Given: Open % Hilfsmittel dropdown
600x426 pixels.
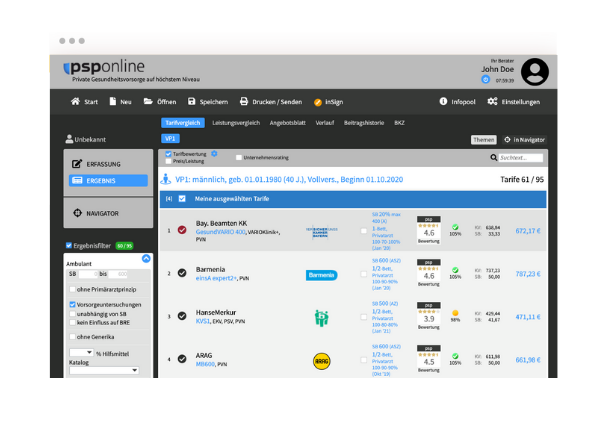Looking at the screenshot, I should coord(82,353).
